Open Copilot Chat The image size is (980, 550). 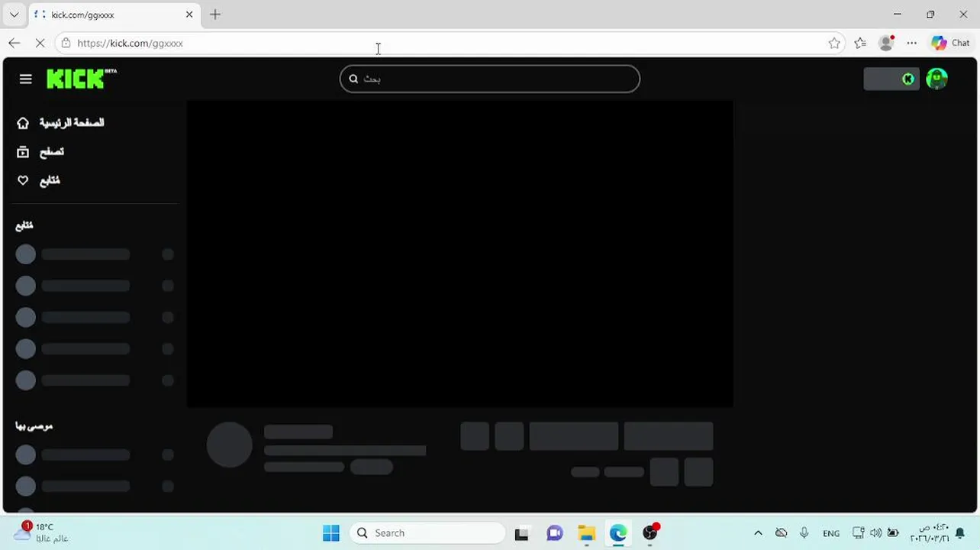950,44
